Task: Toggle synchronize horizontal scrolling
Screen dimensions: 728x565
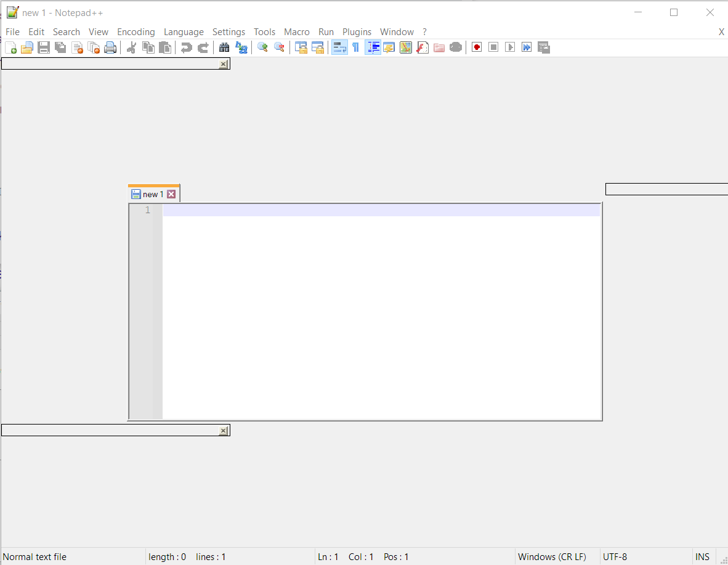Action: 318,47
